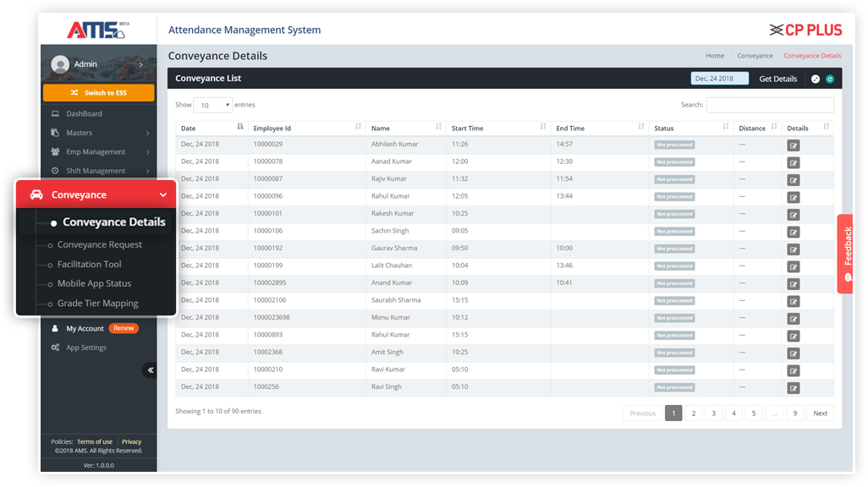The width and height of the screenshot is (868, 487).
Task: Go to the Next page
Action: point(821,413)
